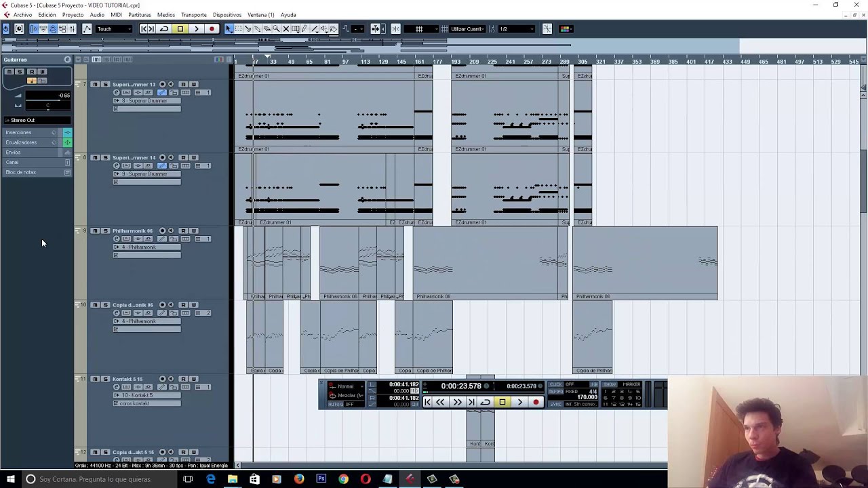Select the Glue tool in toolbar

pos(257,28)
